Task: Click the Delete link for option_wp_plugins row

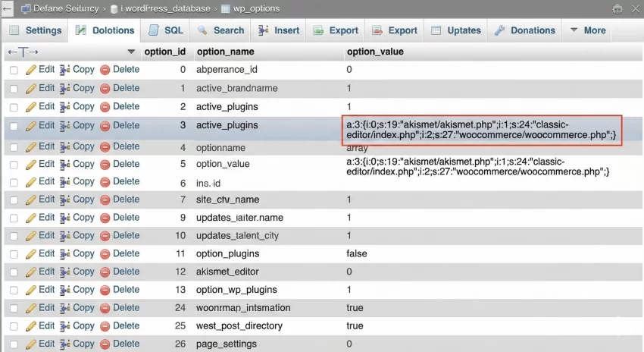Action: 126,290
